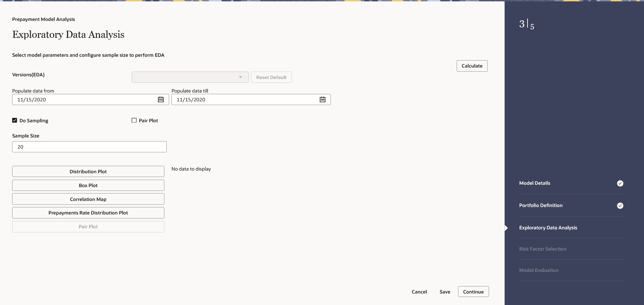
Task: Click the checkmark badge beside Model Details
Action: pos(620,183)
